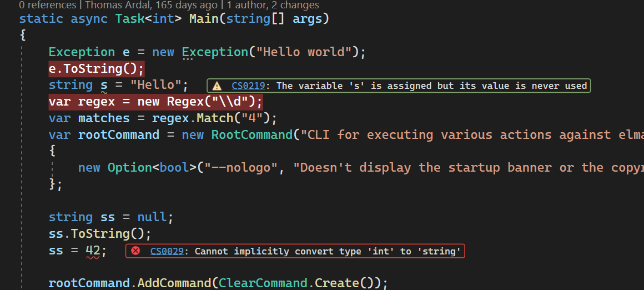Viewport: 644px width, 290px height.
Task: Click the 'string[] args' parameter
Action: point(274,19)
